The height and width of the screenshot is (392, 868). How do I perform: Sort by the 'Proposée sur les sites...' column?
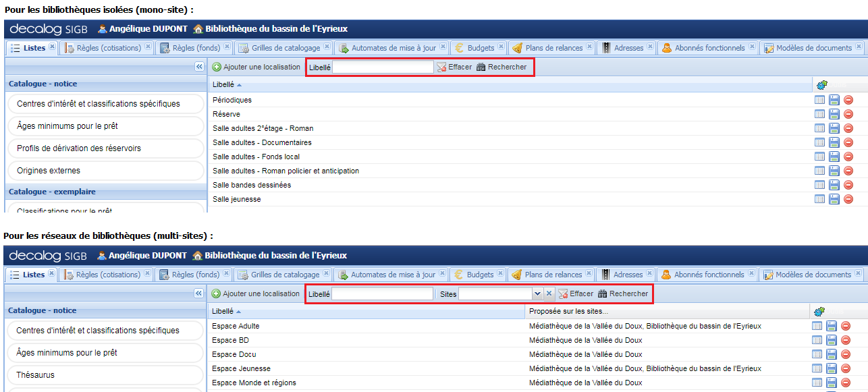(x=568, y=311)
